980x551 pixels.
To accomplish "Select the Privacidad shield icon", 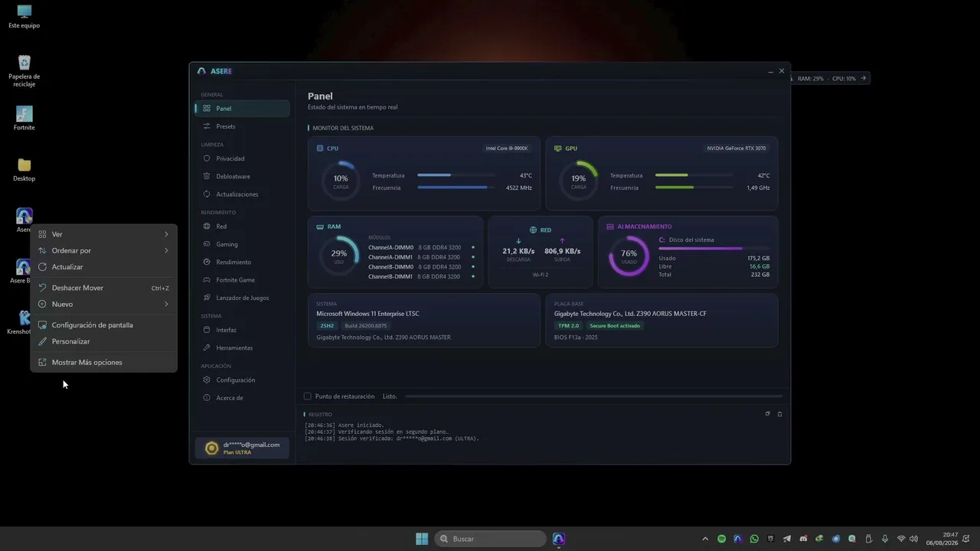I will 207,158.
